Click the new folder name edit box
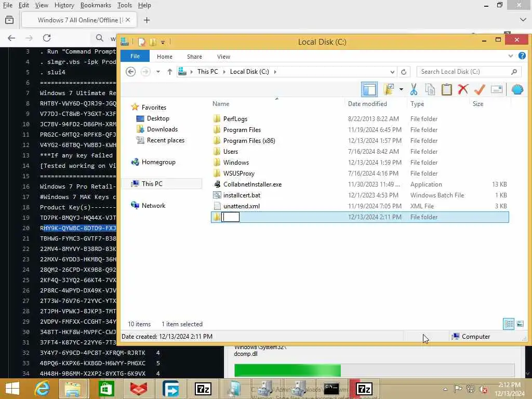The height and width of the screenshot is (399, 532). point(230,217)
